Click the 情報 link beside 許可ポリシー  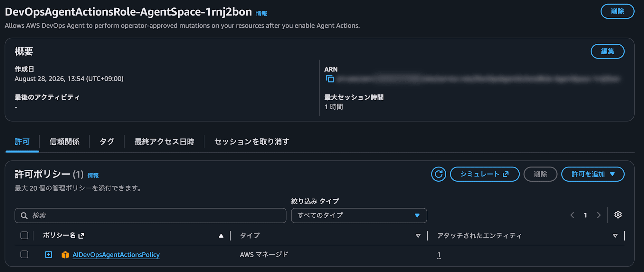point(93,176)
